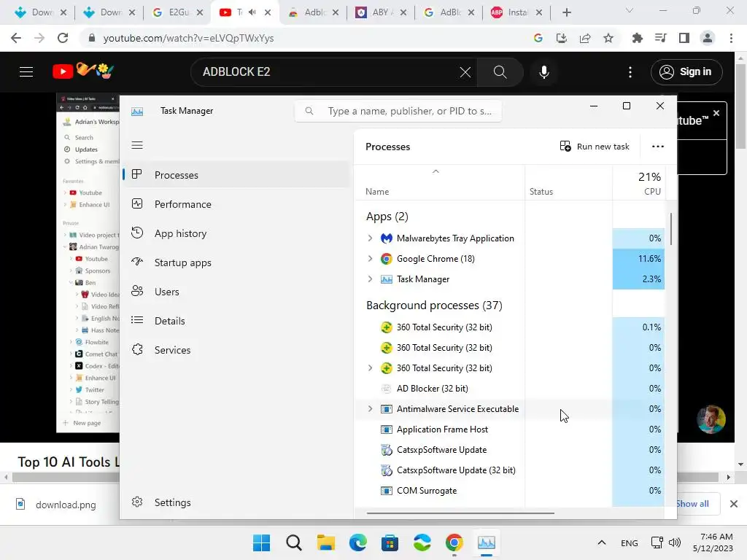This screenshot has width=747, height=560.
Task: Click Google Chrome icon in process list
Action: pyautogui.click(x=387, y=259)
